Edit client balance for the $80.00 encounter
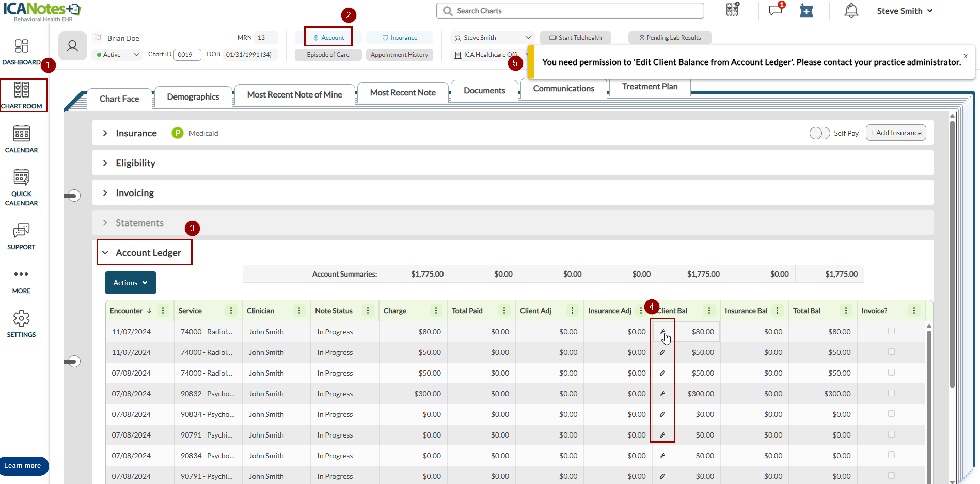Viewport: 980px width, 484px height. coord(662,332)
